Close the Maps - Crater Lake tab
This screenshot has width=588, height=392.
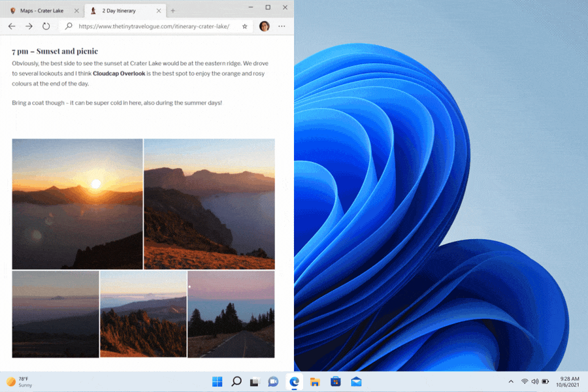77,10
